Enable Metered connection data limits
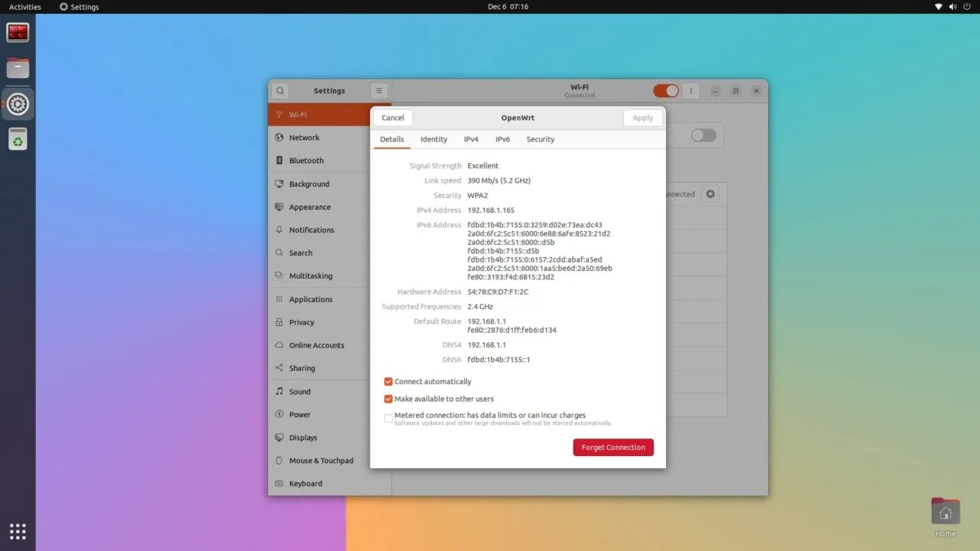The width and height of the screenshot is (980, 551). (388, 418)
